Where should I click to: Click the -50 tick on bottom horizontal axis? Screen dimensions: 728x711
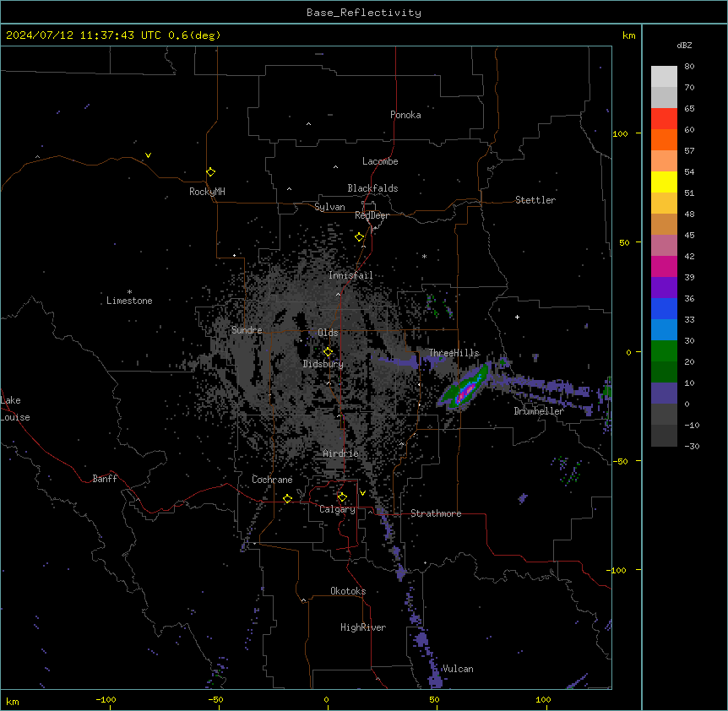point(215,699)
